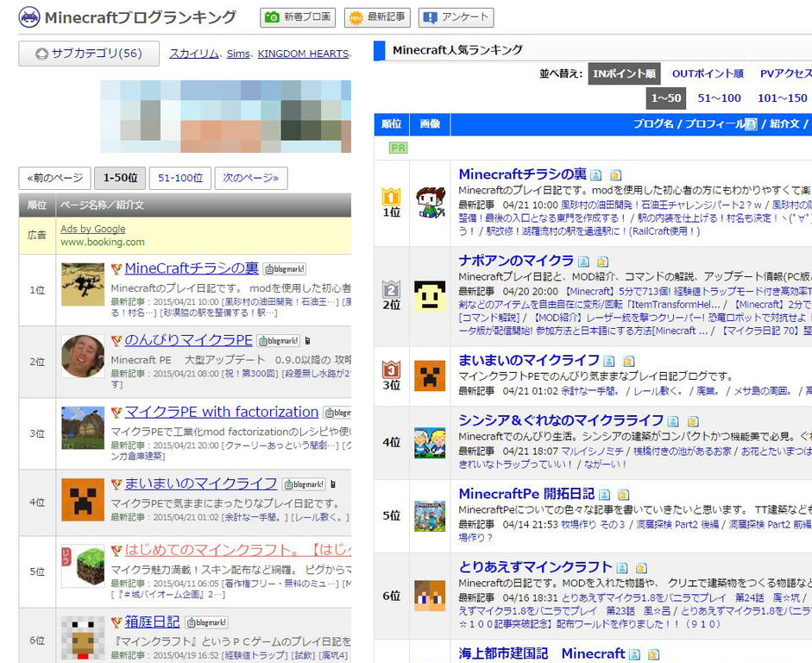Select the 101~150 range in popularity ranking
This screenshot has width=812, height=663.
click(x=782, y=98)
